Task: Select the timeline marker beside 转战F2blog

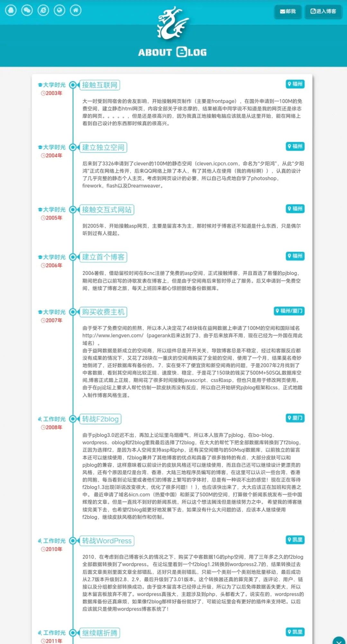Action: (x=73, y=419)
